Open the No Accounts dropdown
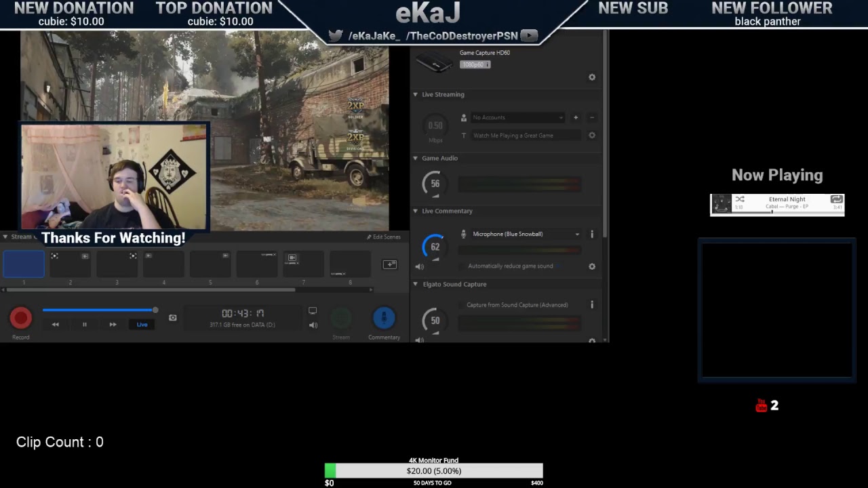This screenshot has height=488, width=868. [x=517, y=118]
